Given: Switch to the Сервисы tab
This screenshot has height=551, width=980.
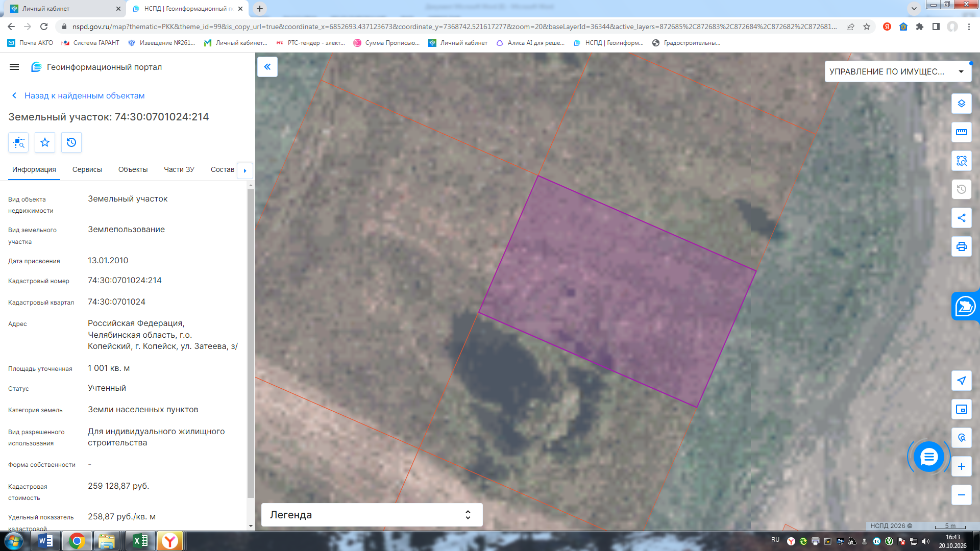Looking at the screenshot, I should click(87, 169).
